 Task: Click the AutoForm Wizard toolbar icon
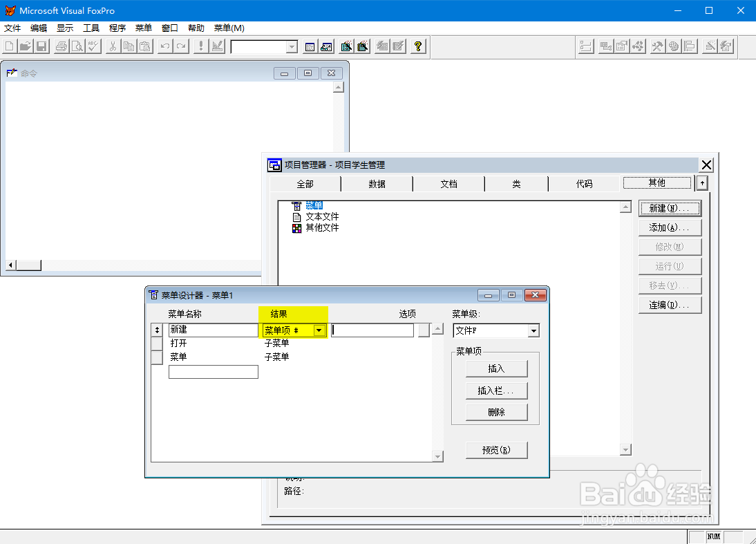pos(346,46)
